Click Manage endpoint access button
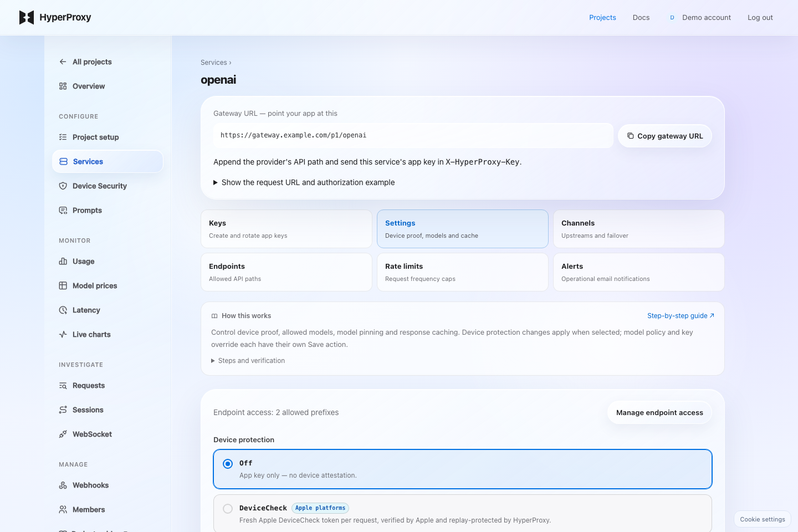The image size is (798, 532). click(659, 413)
